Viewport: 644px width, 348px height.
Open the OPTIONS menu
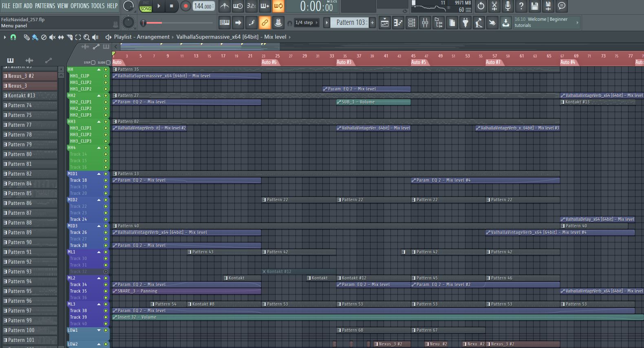pyautogui.click(x=80, y=6)
